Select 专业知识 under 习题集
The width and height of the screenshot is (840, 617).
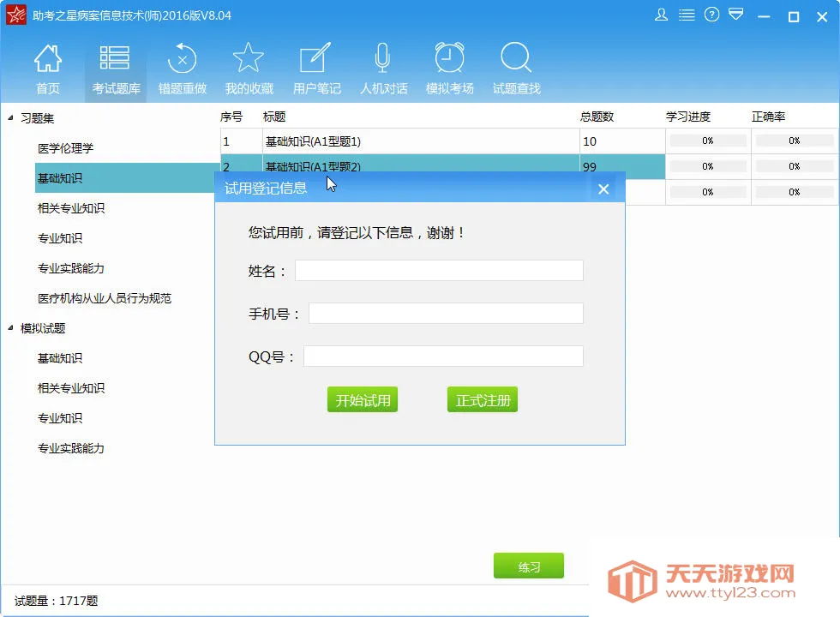[x=59, y=238]
